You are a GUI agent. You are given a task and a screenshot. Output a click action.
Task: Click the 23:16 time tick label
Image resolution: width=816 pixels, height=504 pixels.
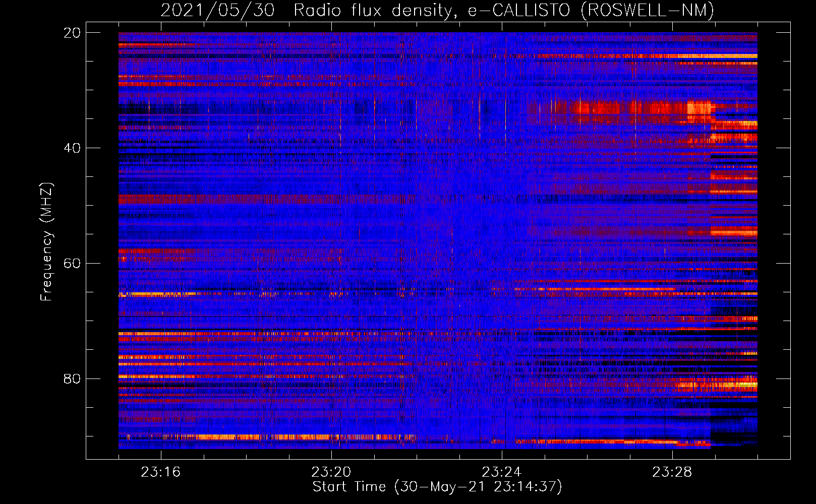pyautogui.click(x=161, y=472)
